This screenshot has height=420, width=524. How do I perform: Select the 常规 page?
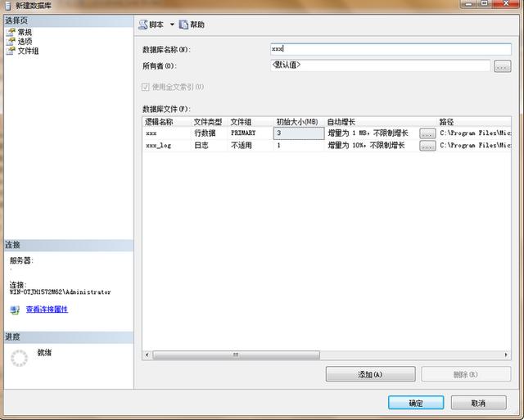25,32
